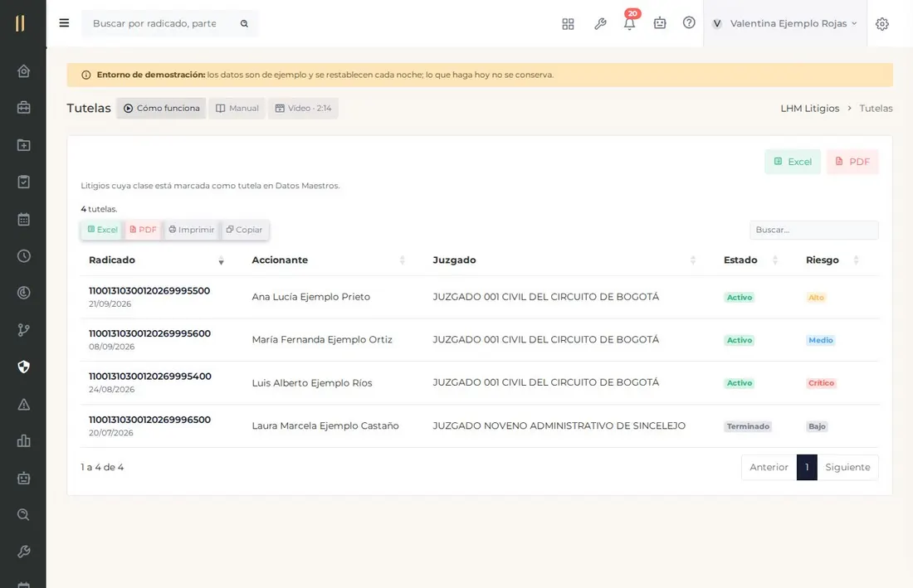The height and width of the screenshot is (588, 913).
Task: Click the Medio risk badge
Action: point(820,340)
